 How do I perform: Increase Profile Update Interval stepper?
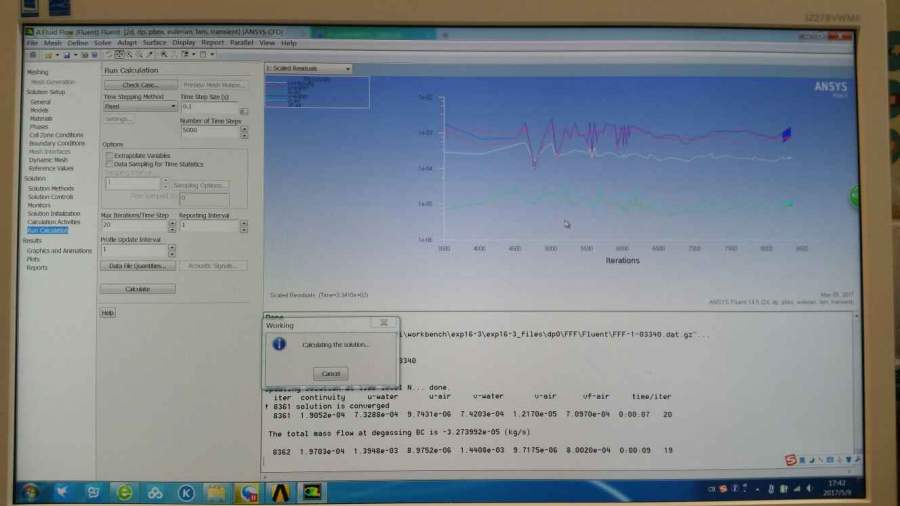[x=172, y=248]
